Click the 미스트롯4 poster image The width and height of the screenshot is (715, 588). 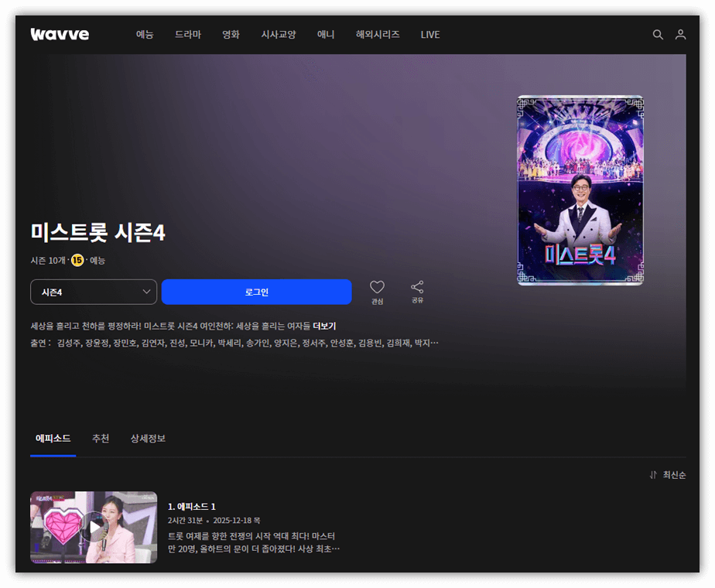(580, 190)
